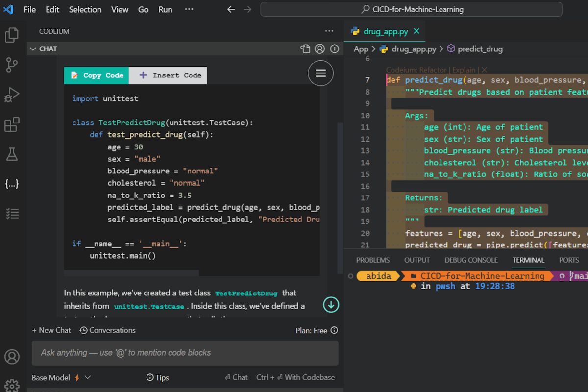
Task: Start a New Chat
Action: point(51,330)
